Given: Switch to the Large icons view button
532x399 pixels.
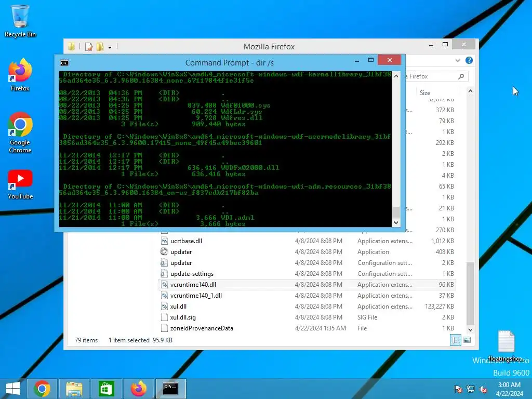Looking at the screenshot, I should (467, 340).
